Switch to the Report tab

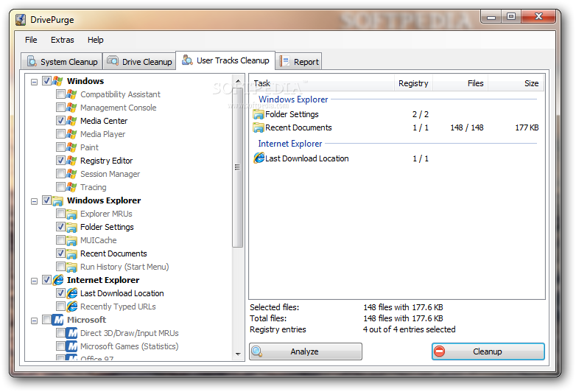(298, 61)
